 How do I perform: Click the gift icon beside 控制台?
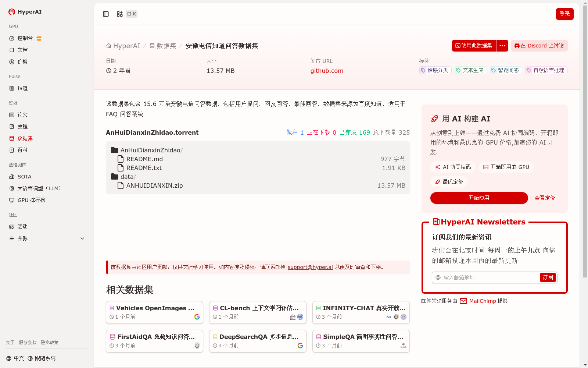pos(39,38)
